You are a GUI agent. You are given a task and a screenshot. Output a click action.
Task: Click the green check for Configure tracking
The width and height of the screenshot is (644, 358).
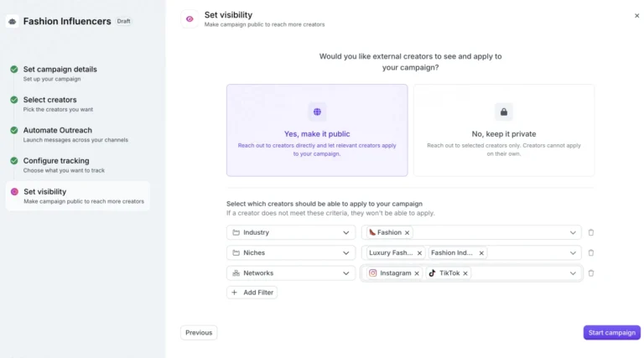[14, 160]
